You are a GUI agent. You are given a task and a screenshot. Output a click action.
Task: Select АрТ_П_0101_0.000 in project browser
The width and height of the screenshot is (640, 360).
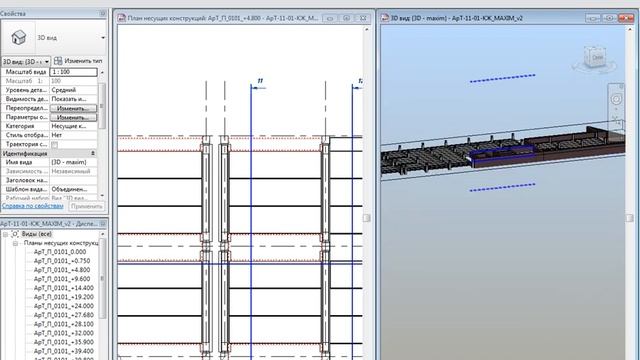60,252
